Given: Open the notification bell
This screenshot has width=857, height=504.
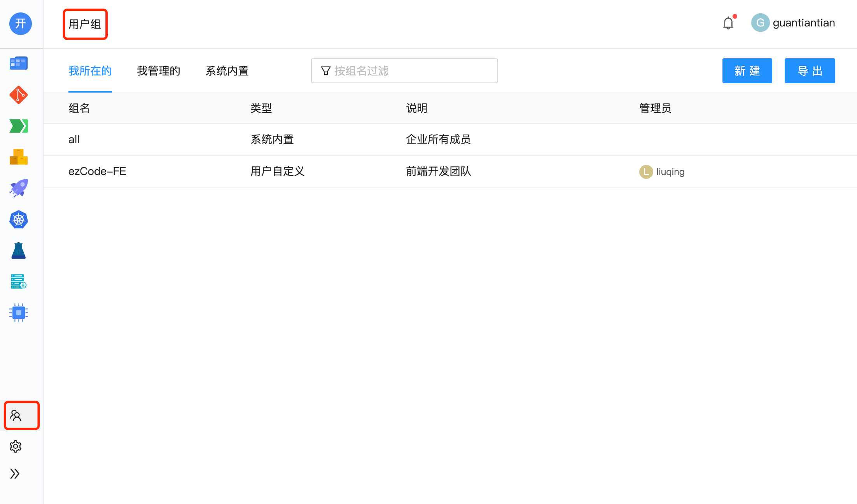Looking at the screenshot, I should (728, 23).
